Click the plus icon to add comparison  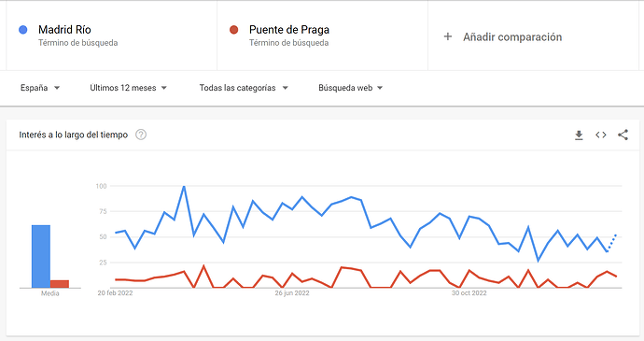coord(448,36)
